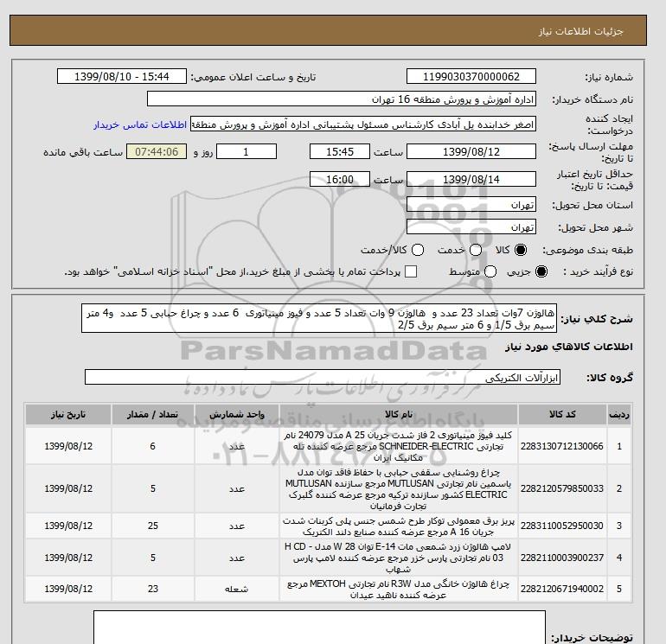Select the متوسط purchase type radio
Viewport: 666px width, 644px height.
490,271
